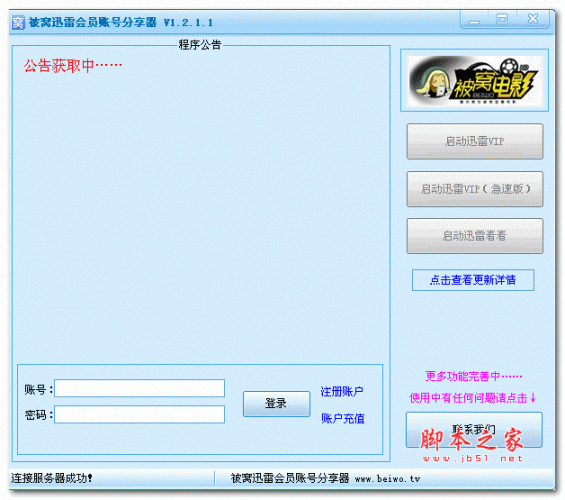Open 点击查看更新详情 link
Screen dimensions: 565x500
pyautogui.click(x=473, y=280)
